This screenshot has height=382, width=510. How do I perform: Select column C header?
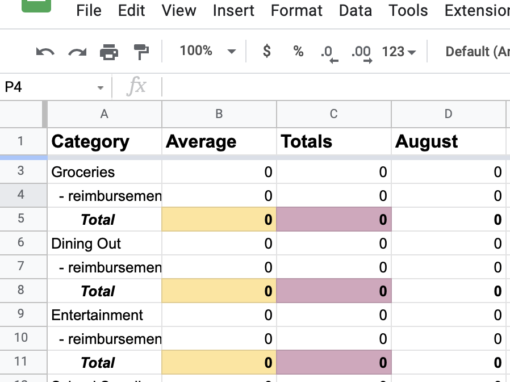pyautogui.click(x=334, y=114)
